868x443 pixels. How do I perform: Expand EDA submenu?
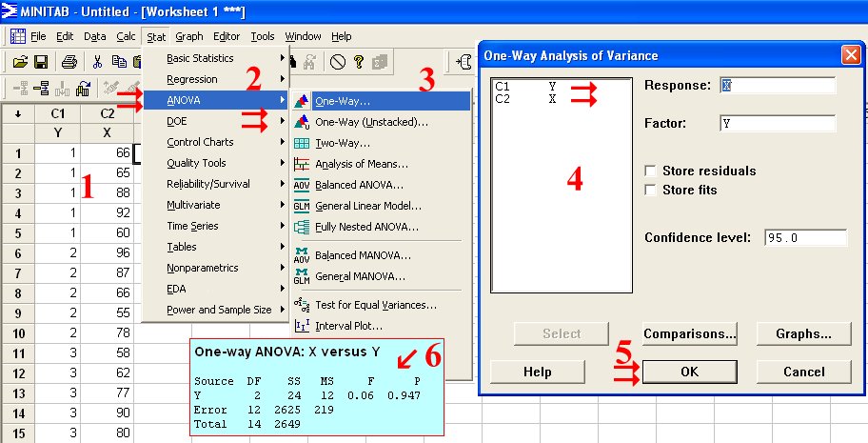(x=216, y=289)
